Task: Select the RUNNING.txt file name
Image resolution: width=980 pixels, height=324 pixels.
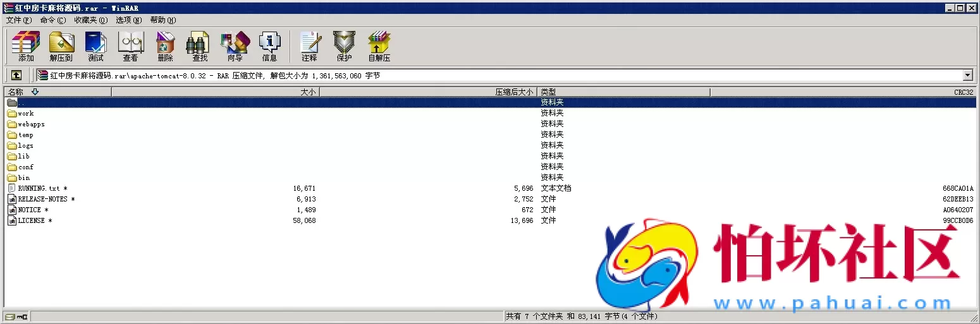Action: pos(42,189)
